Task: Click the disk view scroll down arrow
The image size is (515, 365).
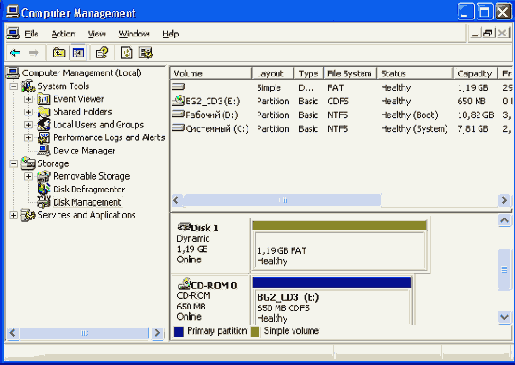Action: click(504, 317)
